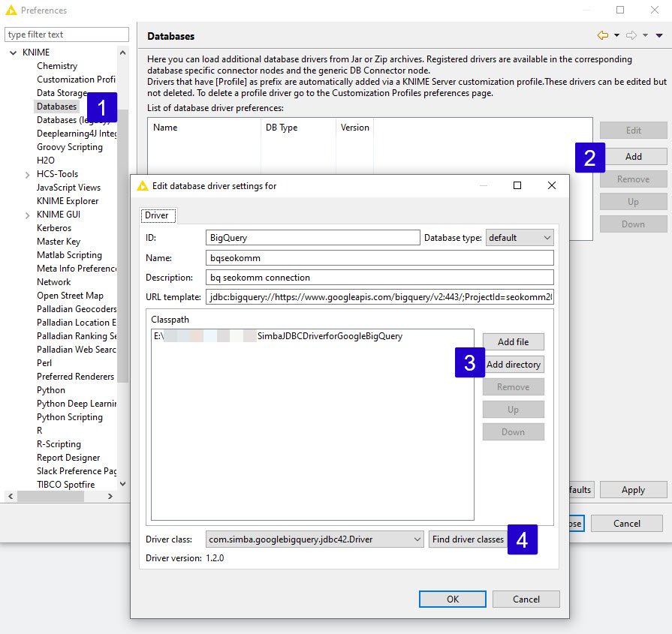
Task: Select Meta Info Preferences tree item
Action: 76,269
